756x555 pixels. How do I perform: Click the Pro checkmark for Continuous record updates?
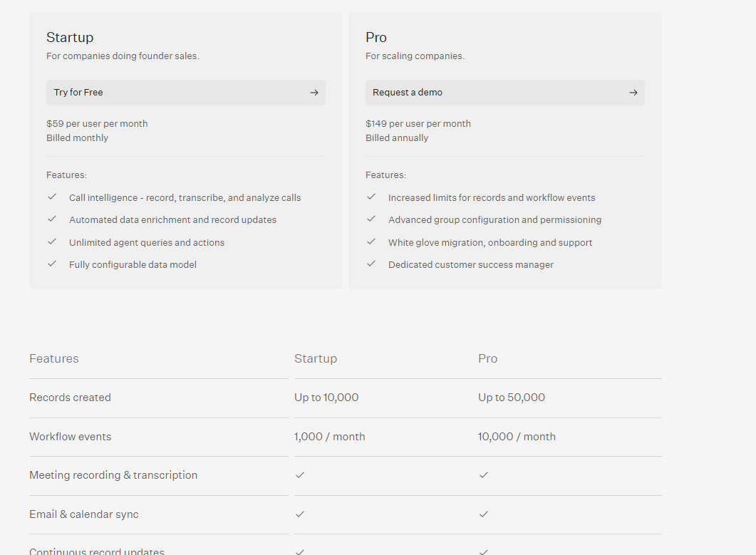[484, 551]
